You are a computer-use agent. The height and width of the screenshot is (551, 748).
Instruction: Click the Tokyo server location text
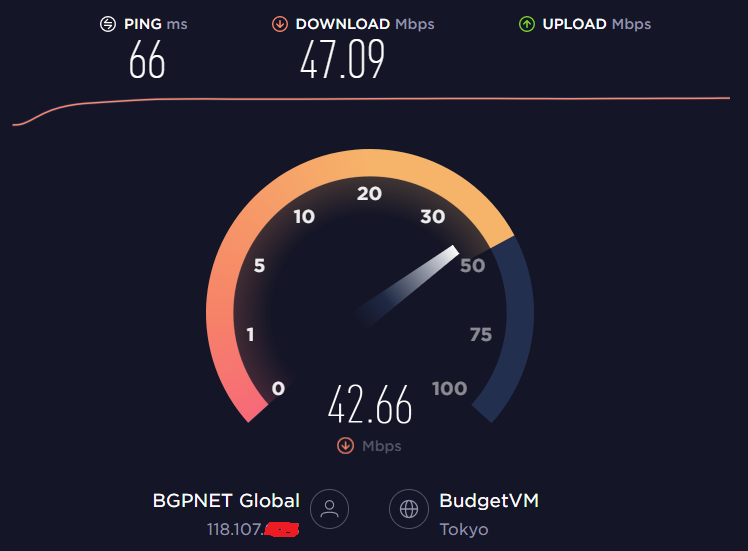(464, 530)
